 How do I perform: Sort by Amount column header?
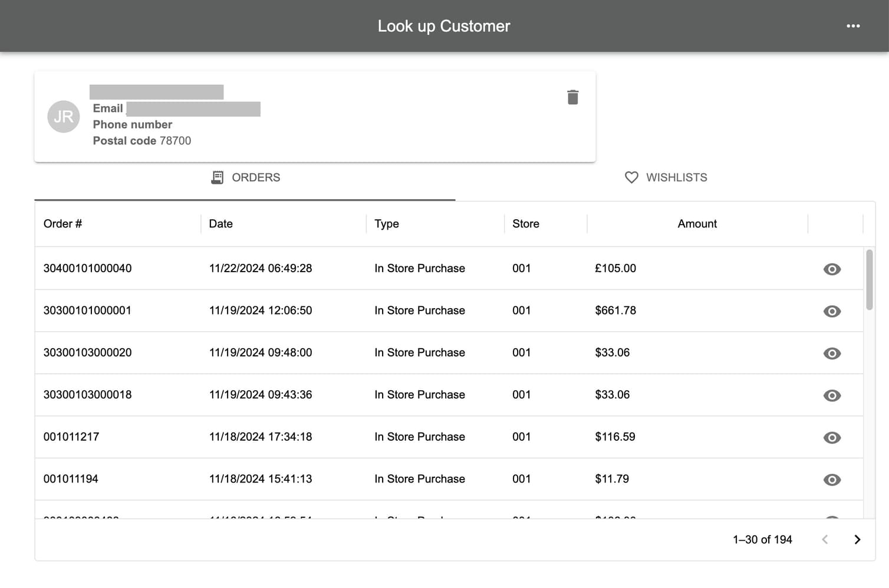(697, 224)
